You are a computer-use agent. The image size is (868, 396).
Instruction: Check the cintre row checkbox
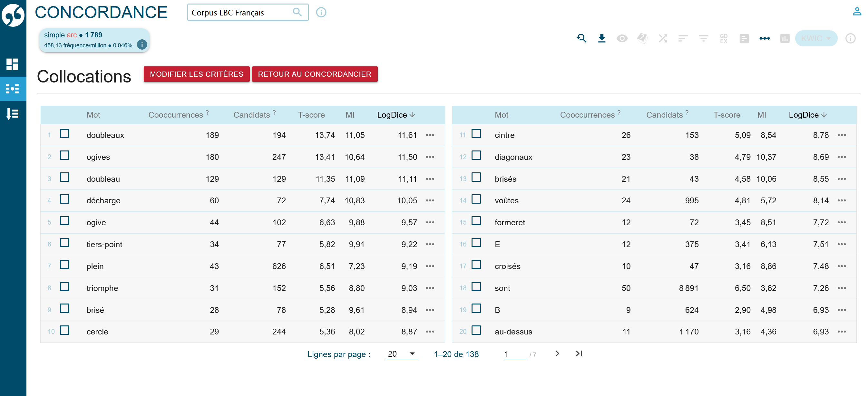(x=476, y=134)
